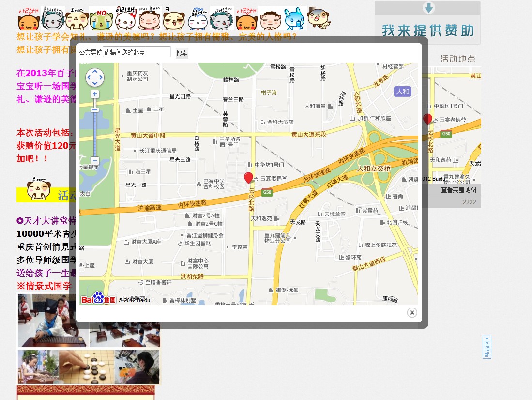Image resolution: width=532 pixels, height=400 pixels.
Task: Open the Go board game photo
Action: 87,367
